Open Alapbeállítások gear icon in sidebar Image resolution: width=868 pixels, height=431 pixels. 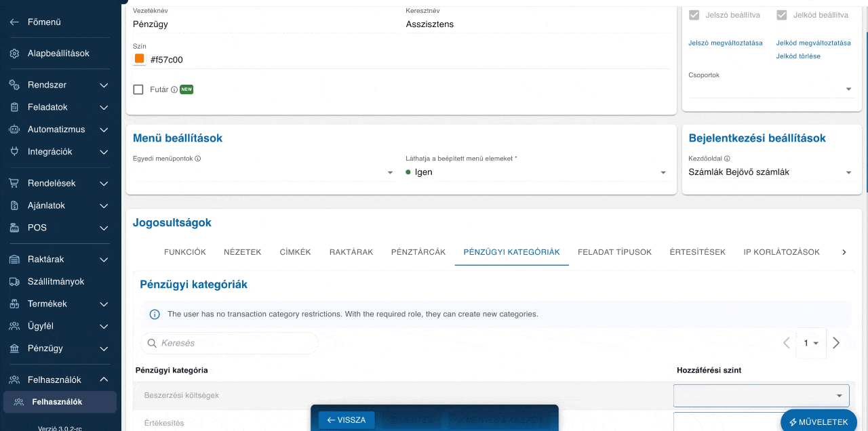click(14, 54)
